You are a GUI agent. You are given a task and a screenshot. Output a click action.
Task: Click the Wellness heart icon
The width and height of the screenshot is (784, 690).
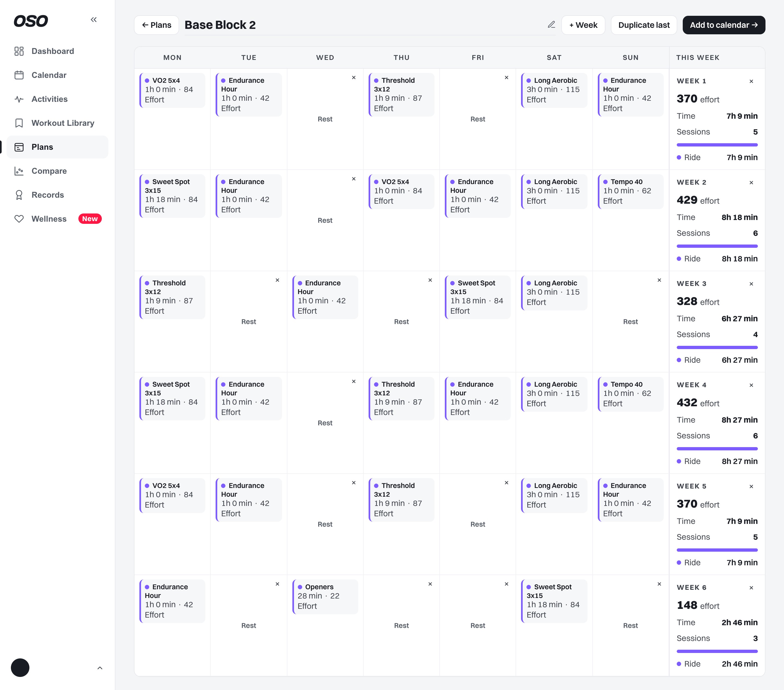click(19, 219)
